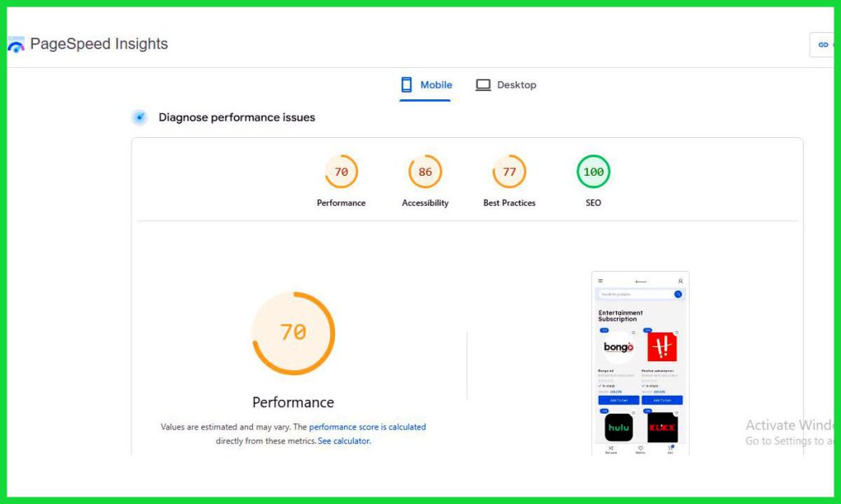Click the large Performance 70 gauge
This screenshot has width=841, height=504.
pos(293,332)
